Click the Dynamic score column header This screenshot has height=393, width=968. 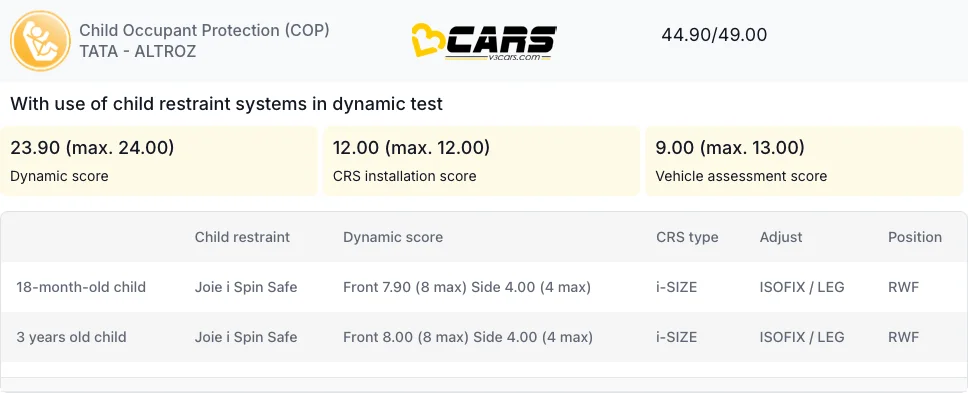[x=393, y=238]
